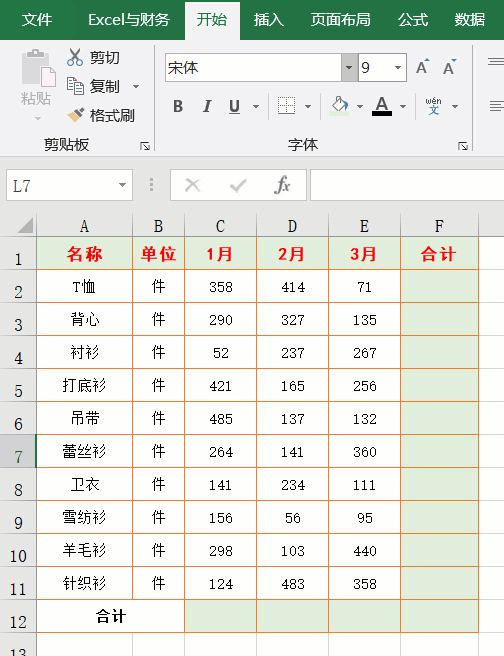Screen dimensions: 504x656
Task: Select cell with value 440
Action: pyautogui.click(x=364, y=551)
